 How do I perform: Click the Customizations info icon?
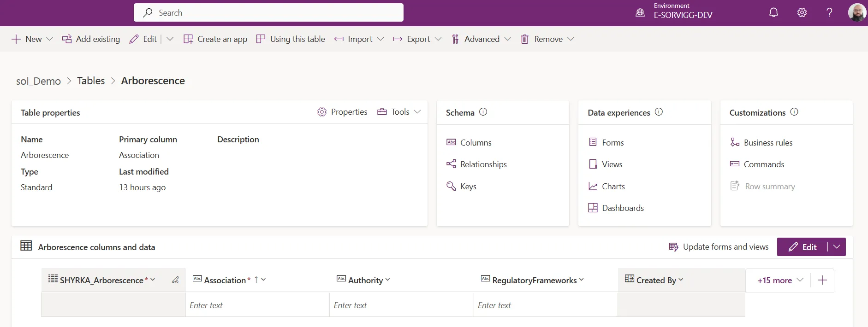click(x=794, y=112)
